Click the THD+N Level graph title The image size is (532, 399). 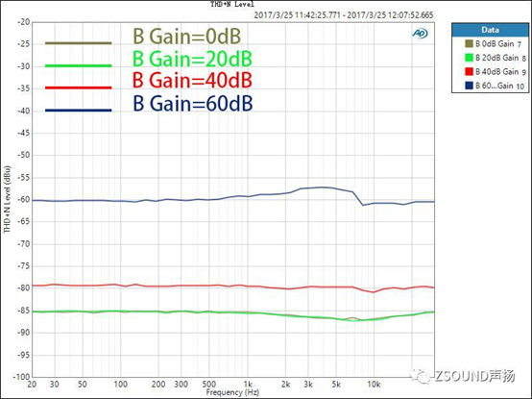click(x=232, y=5)
